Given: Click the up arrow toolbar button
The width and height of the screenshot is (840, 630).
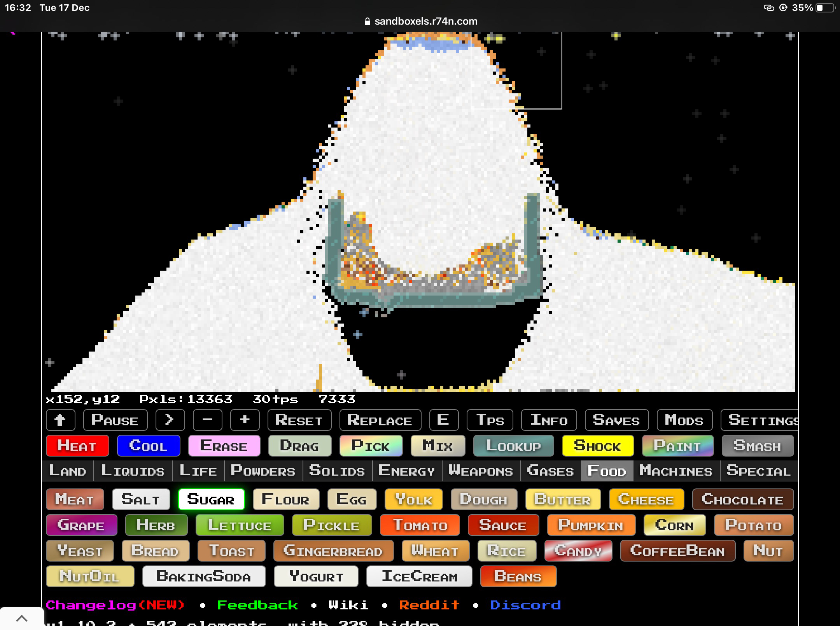Looking at the screenshot, I should pos(60,420).
